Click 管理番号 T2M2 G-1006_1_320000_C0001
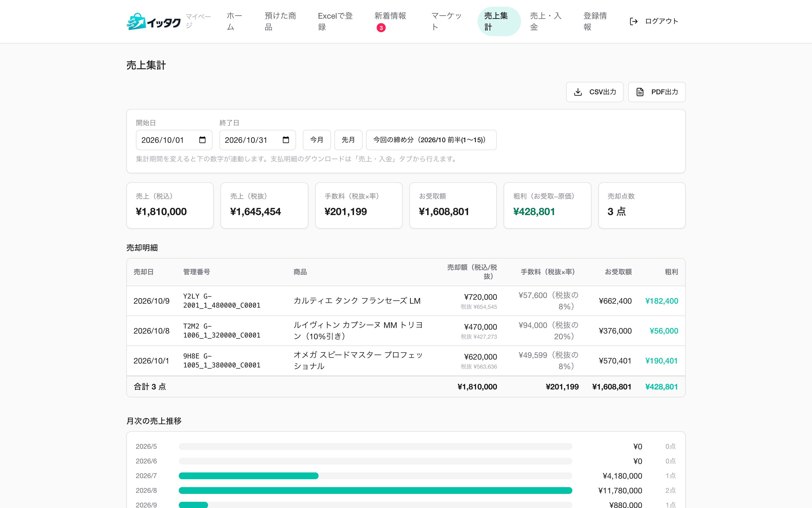Viewport: 812px width, 508px height. coord(222,330)
